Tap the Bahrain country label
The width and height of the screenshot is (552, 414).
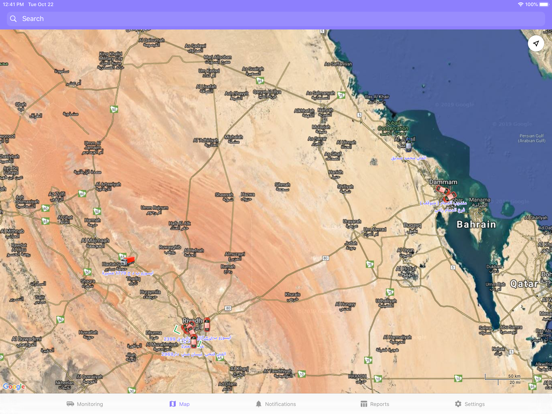point(476,225)
